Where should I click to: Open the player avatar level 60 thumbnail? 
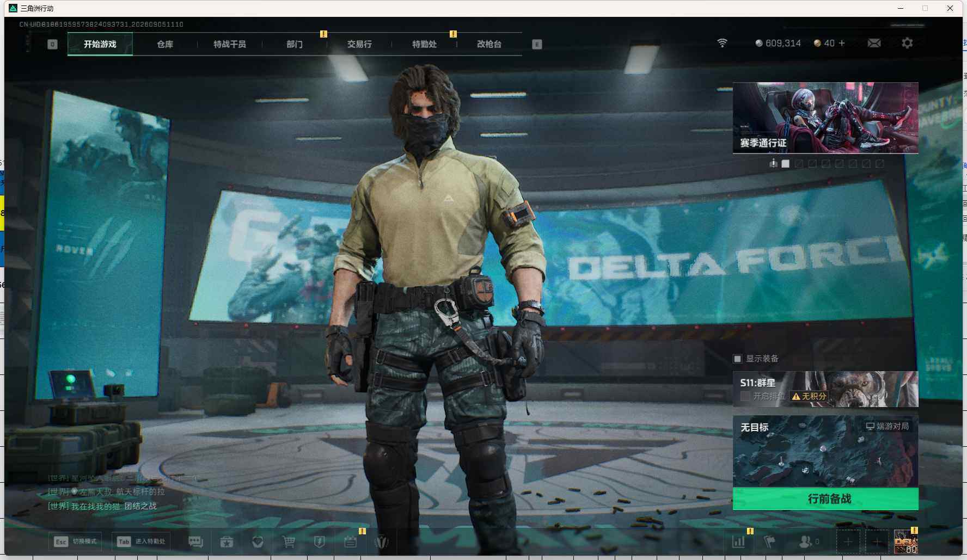point(905,541)
